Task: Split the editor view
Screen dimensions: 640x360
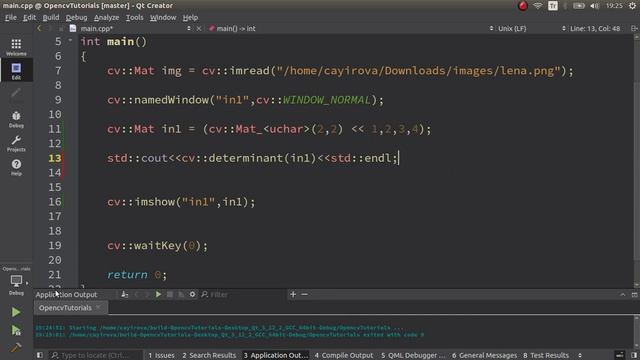Action: (634, 29)
